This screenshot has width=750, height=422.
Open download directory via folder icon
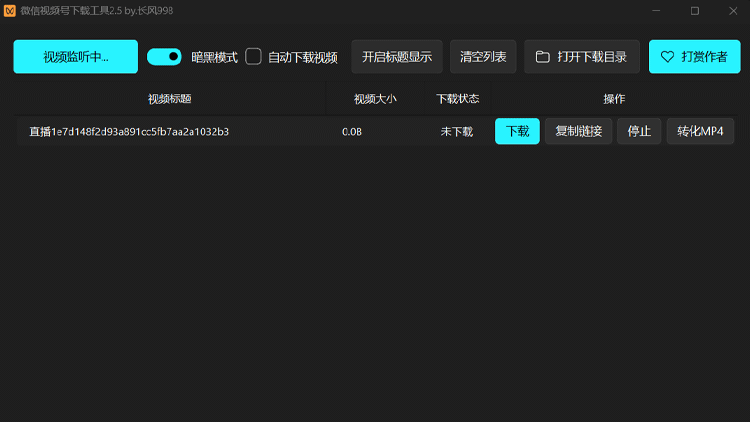tap(543, 57)
